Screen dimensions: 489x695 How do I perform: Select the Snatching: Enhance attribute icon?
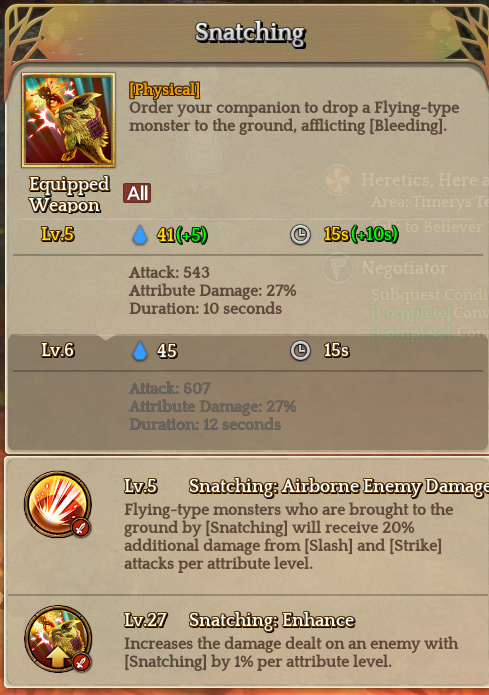point(58,639)
